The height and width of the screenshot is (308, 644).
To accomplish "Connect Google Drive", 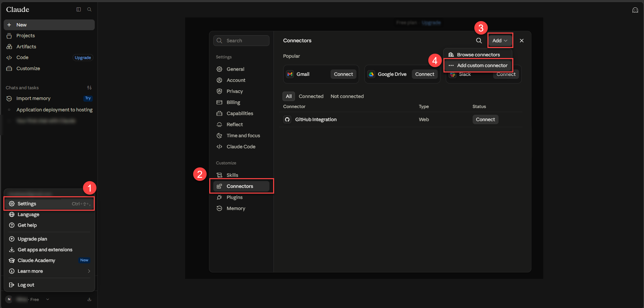I will (x=425, y=74).
